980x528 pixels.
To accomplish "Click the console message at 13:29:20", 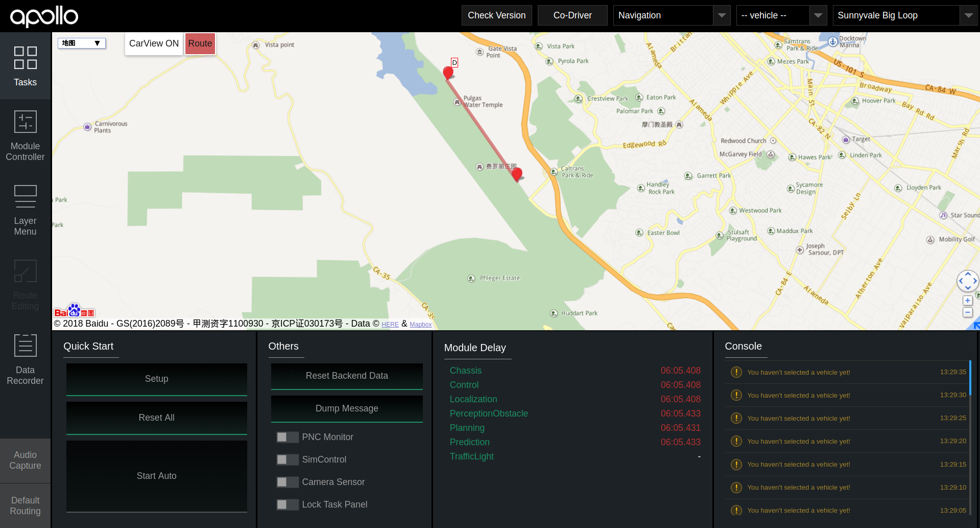I will [x=847, y=441].
